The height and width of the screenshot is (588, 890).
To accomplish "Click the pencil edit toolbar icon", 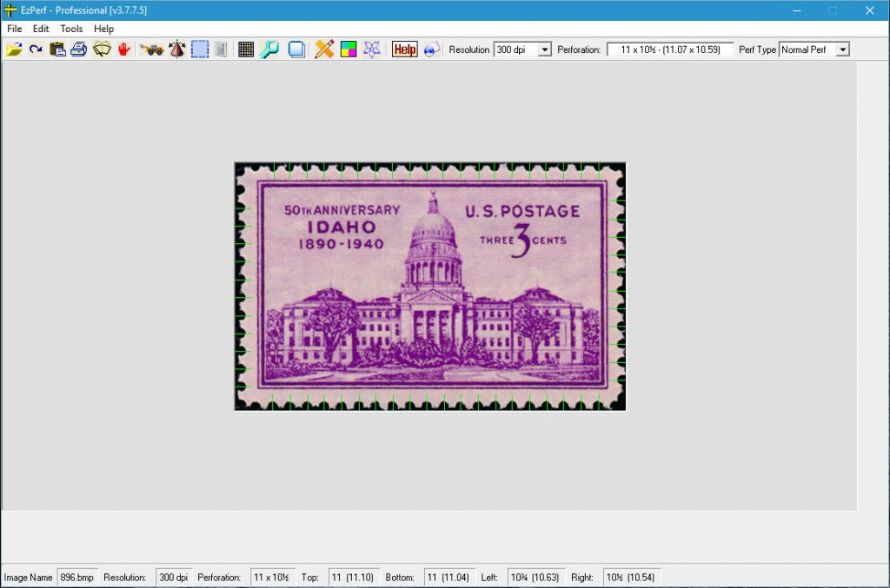I will 323,50.
